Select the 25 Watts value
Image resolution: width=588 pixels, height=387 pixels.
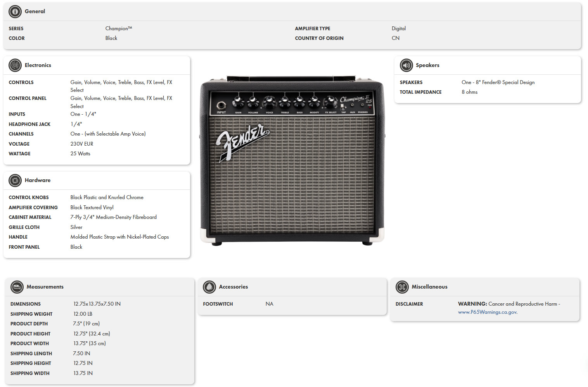click(x=80, y=154)
